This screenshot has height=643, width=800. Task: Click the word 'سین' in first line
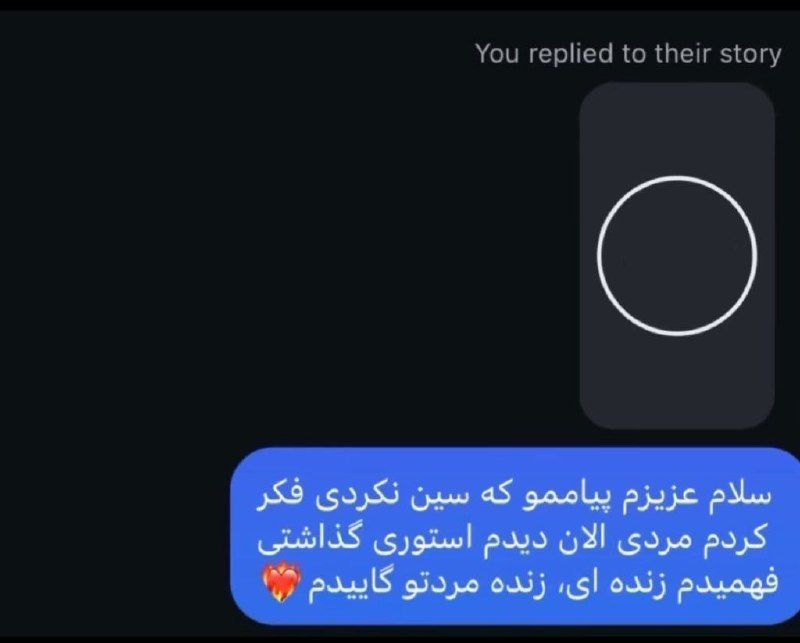[x=438, y=497]
